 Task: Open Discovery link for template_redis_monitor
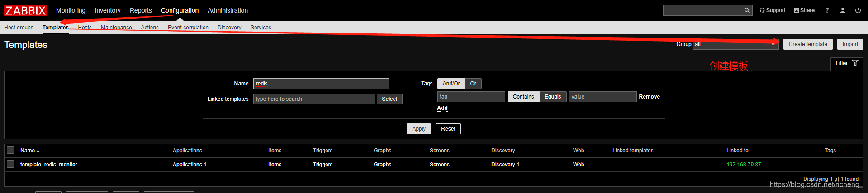(503, 165)
